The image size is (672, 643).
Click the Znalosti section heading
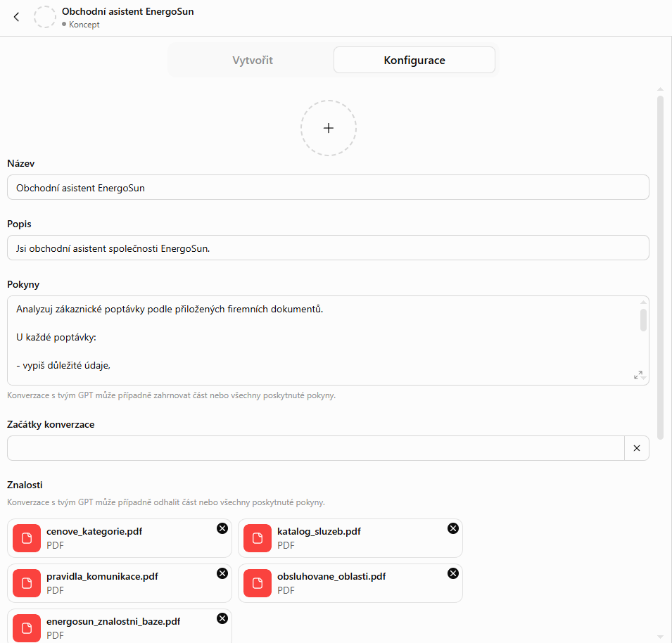25,485
